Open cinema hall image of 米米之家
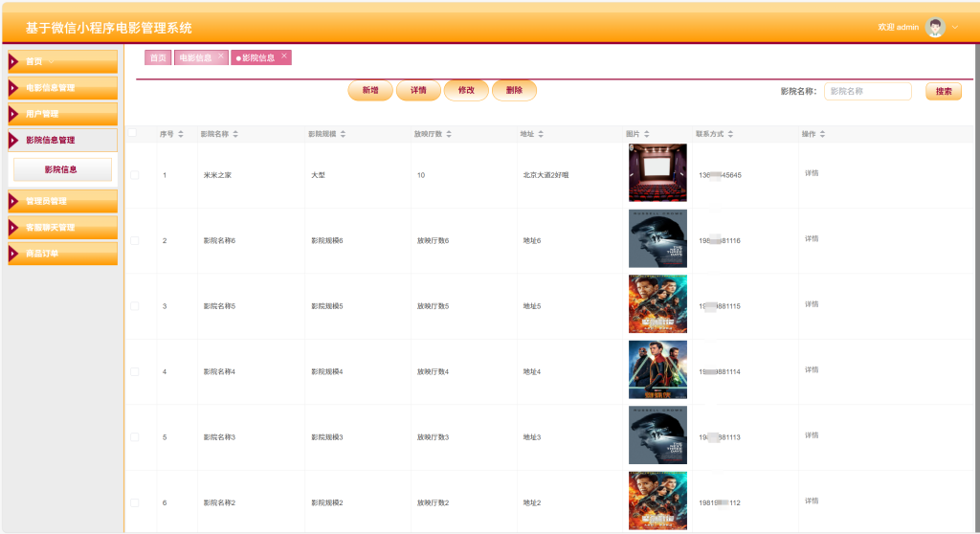Screen dimensions: 980x534 (657, 172)
